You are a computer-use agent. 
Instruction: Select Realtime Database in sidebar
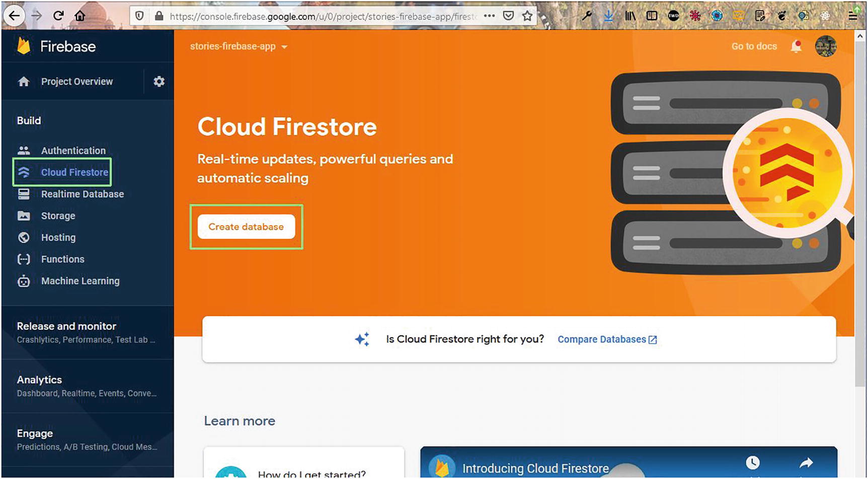pyautogui.click(x=82, y=194)
